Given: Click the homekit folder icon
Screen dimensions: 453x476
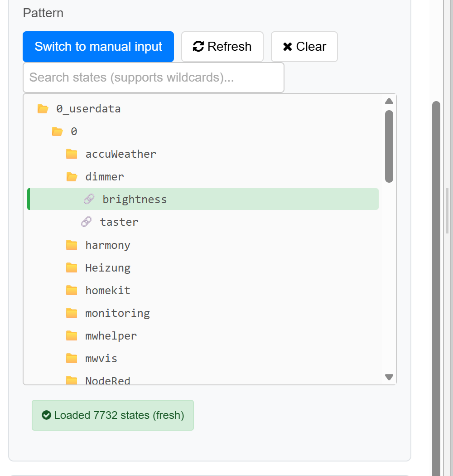Looking at the screenshot, I should coord(72,291).
